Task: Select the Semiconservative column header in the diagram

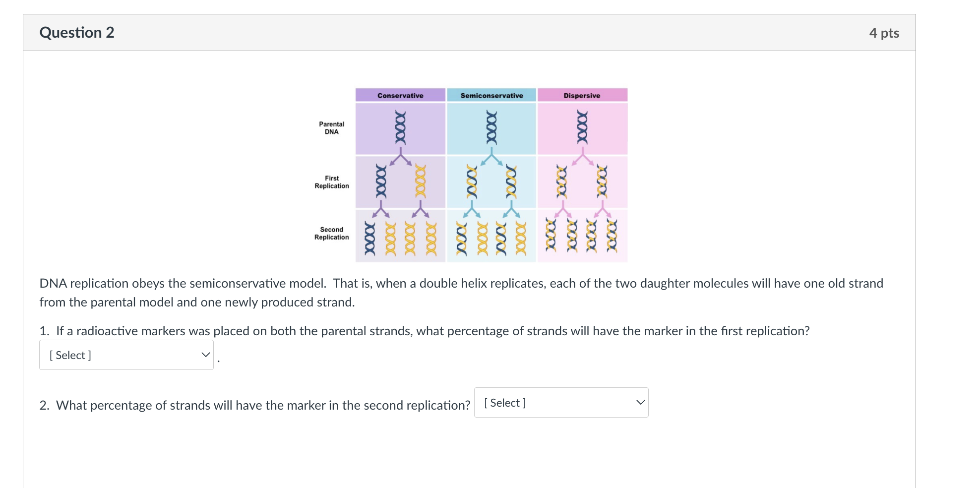Action: pyautogui.click(x=492, y=95)
